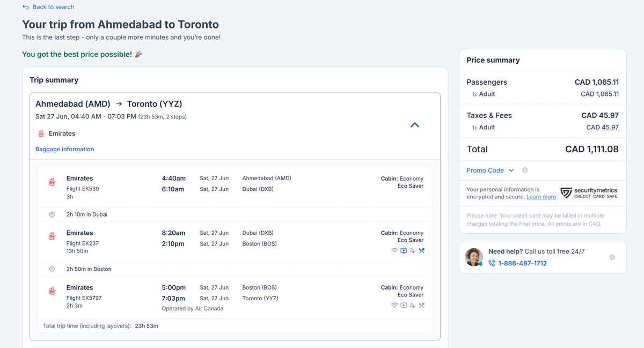The width and height of the screenshot is (644, 348).
Task: Click the meal utensils icon on flight EK237
Action: coord(422,250)
